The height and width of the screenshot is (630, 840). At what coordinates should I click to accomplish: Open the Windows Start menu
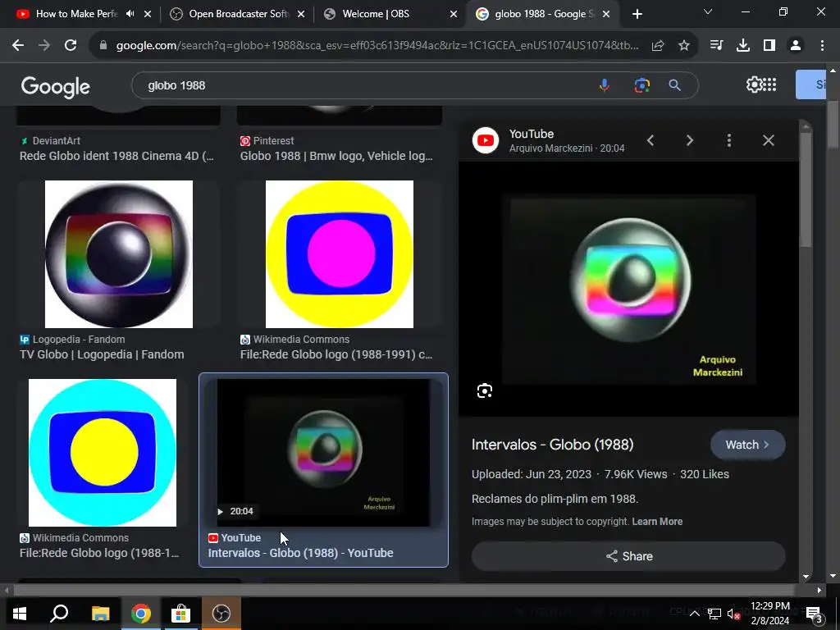tap(20, 614)
